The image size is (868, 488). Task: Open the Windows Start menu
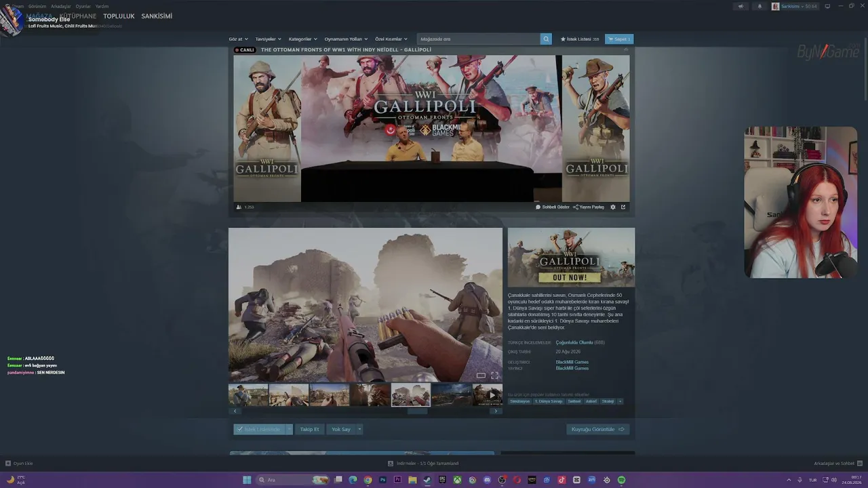(x=247, y=480)
